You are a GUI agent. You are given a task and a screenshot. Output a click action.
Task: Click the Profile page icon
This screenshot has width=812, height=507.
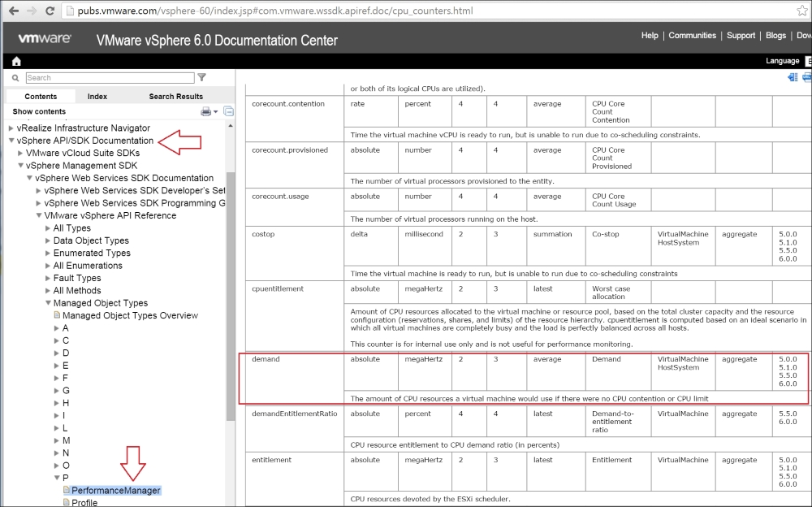[x=67, y=502]
